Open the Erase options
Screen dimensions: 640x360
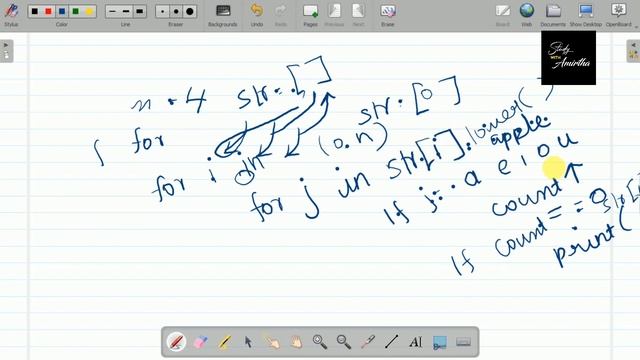pos(388,15)
